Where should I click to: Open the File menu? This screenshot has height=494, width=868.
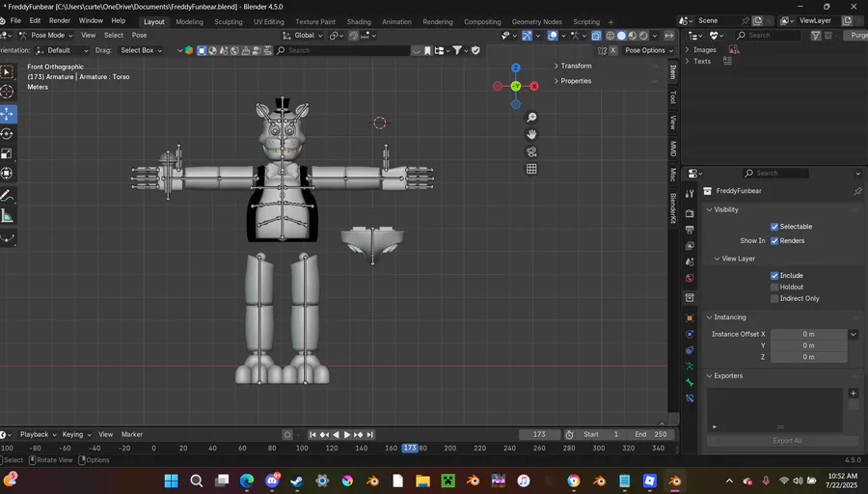click(15, 20)
